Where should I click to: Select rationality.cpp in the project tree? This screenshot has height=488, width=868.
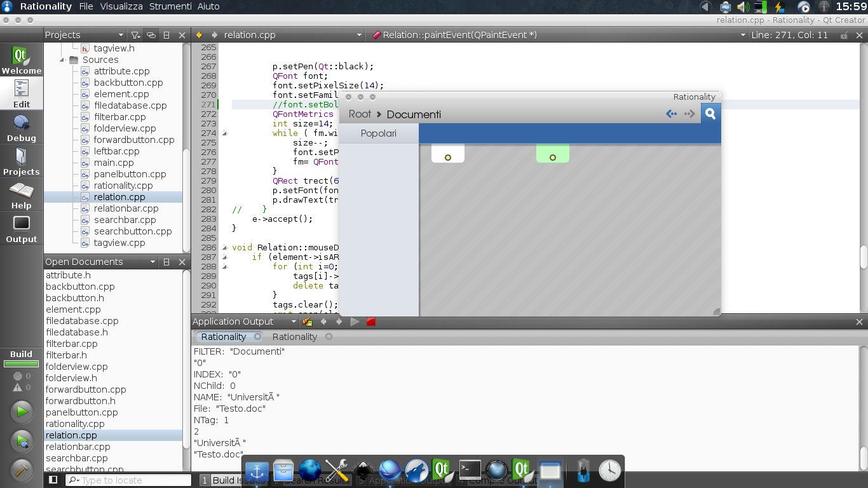pyautogui.click(x=123, y=186)
